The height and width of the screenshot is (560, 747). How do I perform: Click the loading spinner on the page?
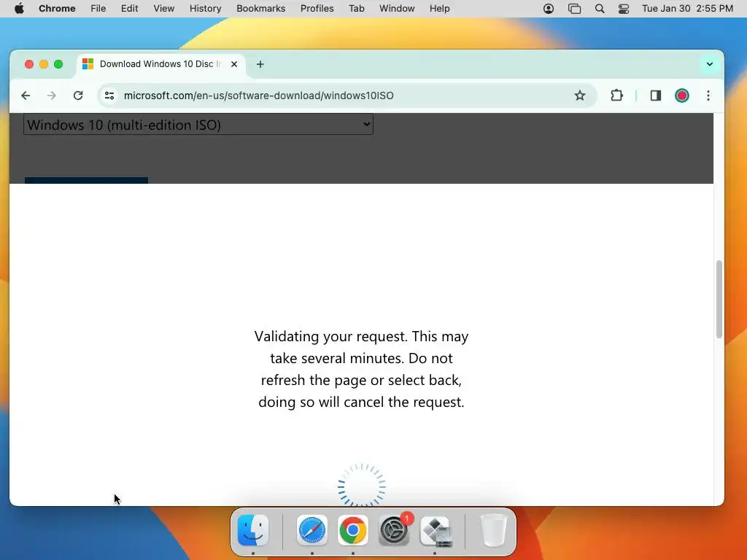click(362, 485)
